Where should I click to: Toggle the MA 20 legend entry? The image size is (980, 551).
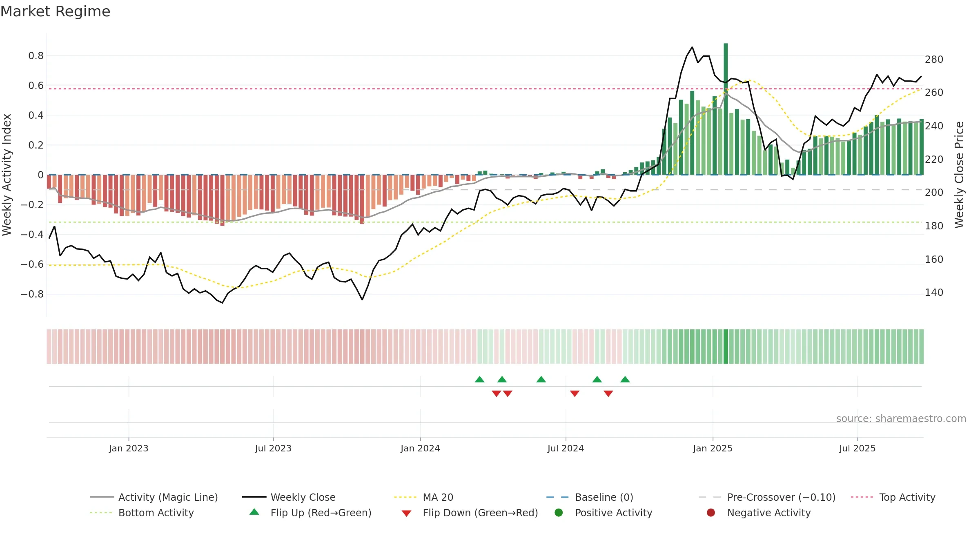point(423,497)
